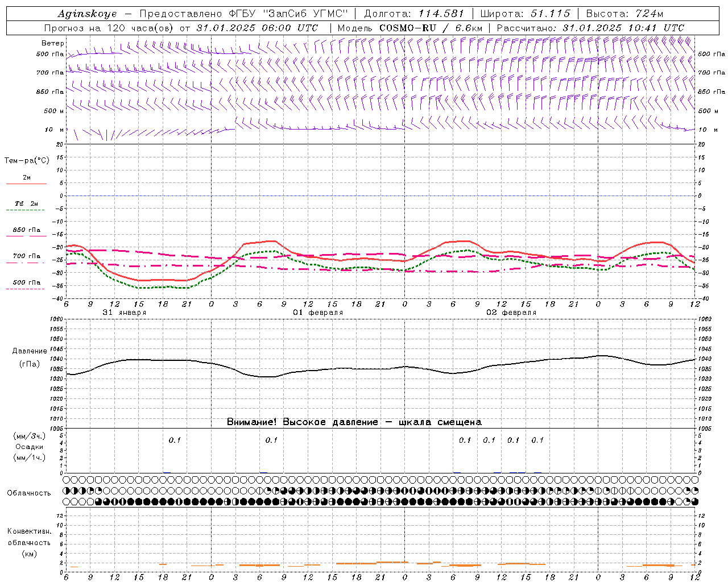Click the "850 гПа" temperature legend entry
The width and height of the screenshot is (728, 582).
(x=27, y=230)
